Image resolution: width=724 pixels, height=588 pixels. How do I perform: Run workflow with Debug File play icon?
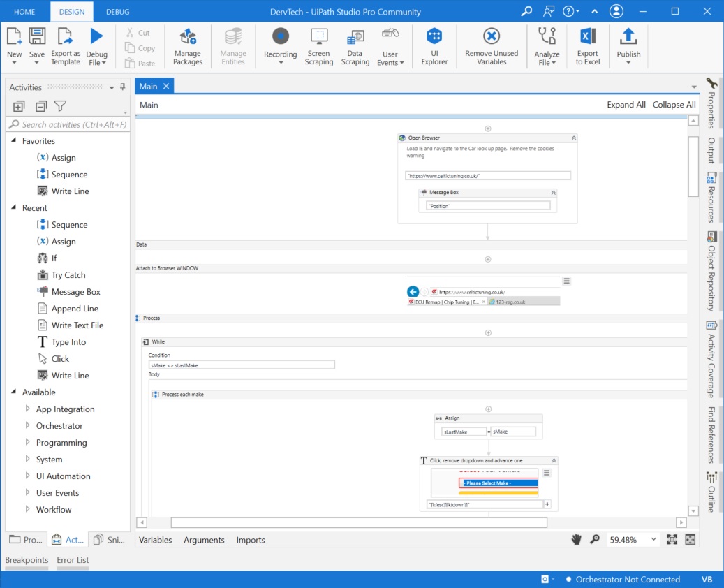96,37
